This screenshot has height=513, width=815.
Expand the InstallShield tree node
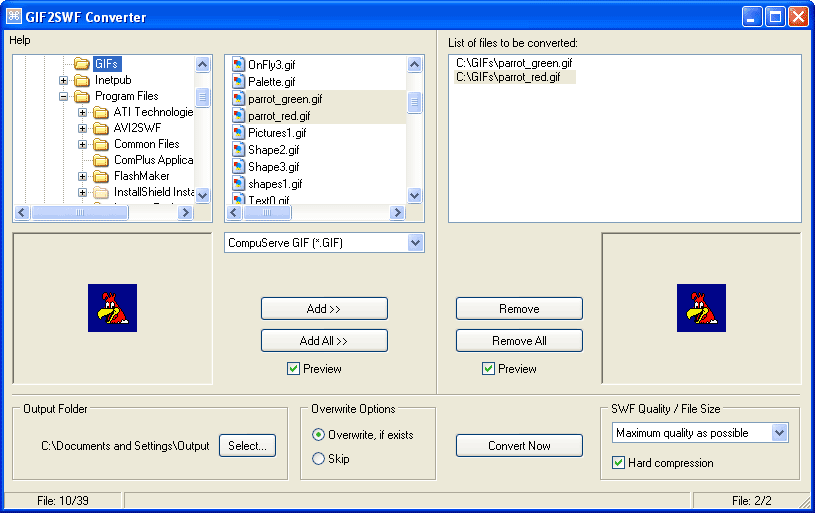coord(82,192)
